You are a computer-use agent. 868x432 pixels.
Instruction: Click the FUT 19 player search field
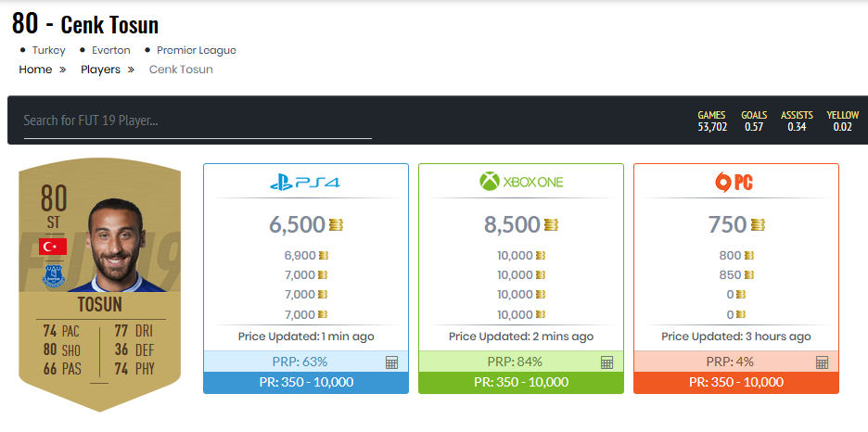click(x=197, y=121)
